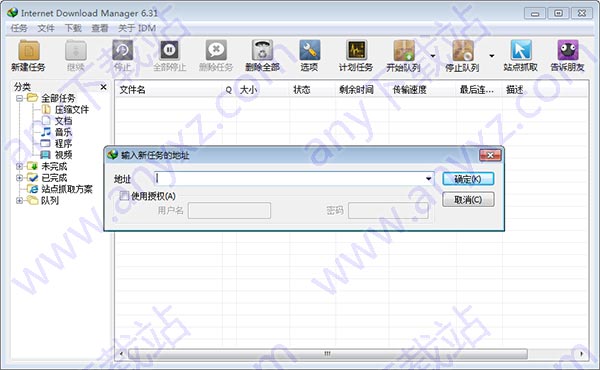The height and width of the screenshot is (370, 600).
Task: Open the 关于 IDM menu
Action: tap(137, 28)
